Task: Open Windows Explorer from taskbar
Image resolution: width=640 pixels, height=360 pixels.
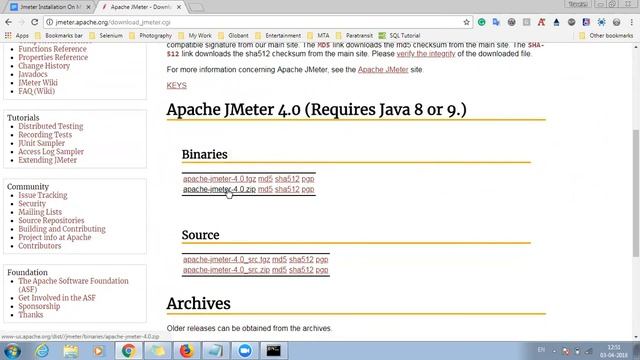Action: click(x=71, y=351)
